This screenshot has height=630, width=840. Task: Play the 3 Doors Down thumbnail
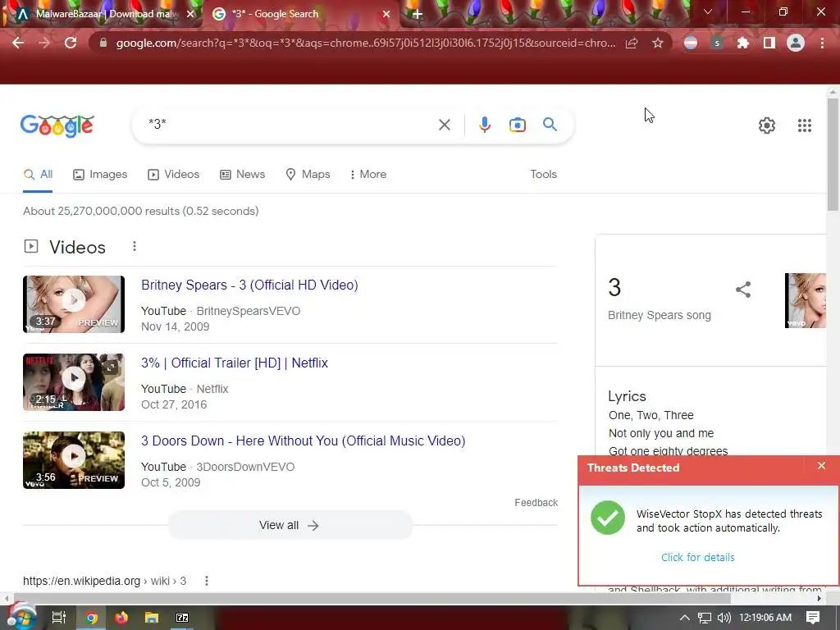coord(74,460)
